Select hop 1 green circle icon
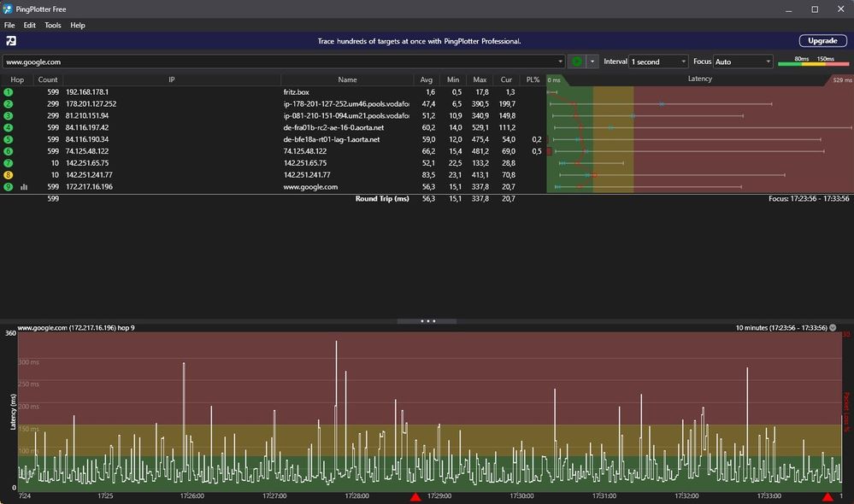Viewport: 854px width, 504px height. 9,92
